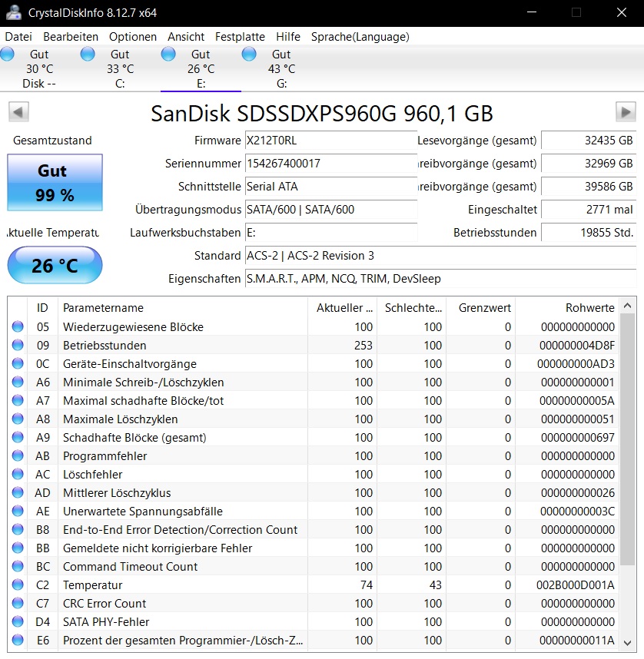Click the 26 °C temperature button

[55, 265]
